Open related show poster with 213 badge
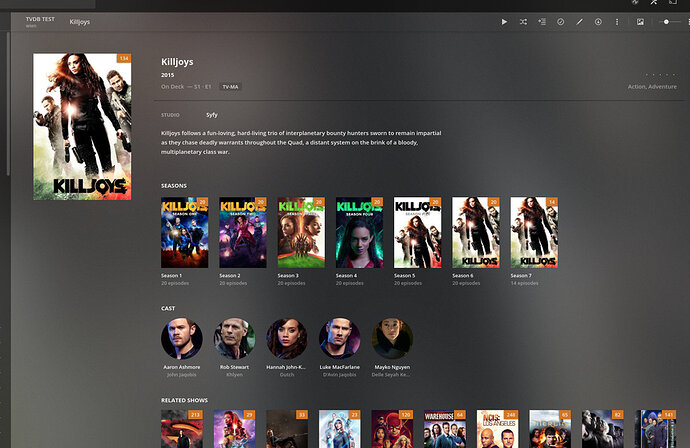This screenshot has width=690, height=448. pos(182,429)
